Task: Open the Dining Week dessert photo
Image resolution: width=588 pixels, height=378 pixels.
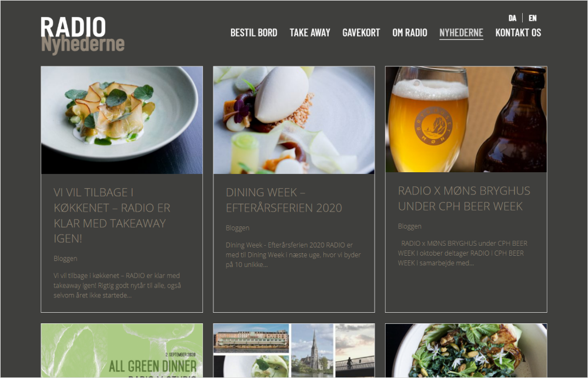Action: pyautogui.click(x=293, y=120)
